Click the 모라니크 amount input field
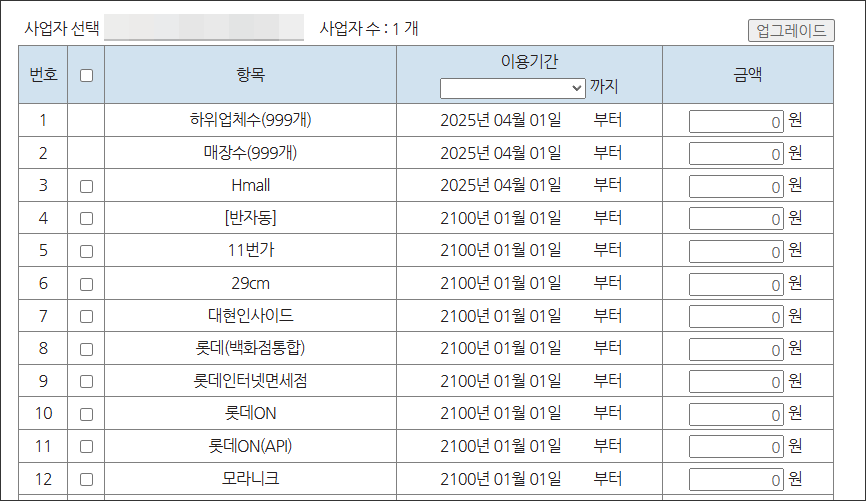The image size is (866, 501). click(x=736, y=479)
